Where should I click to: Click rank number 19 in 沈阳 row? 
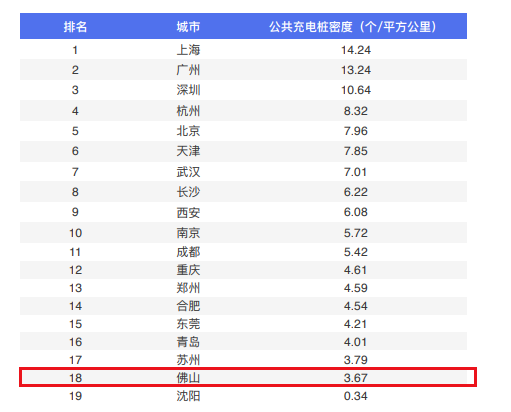point(76,396)
